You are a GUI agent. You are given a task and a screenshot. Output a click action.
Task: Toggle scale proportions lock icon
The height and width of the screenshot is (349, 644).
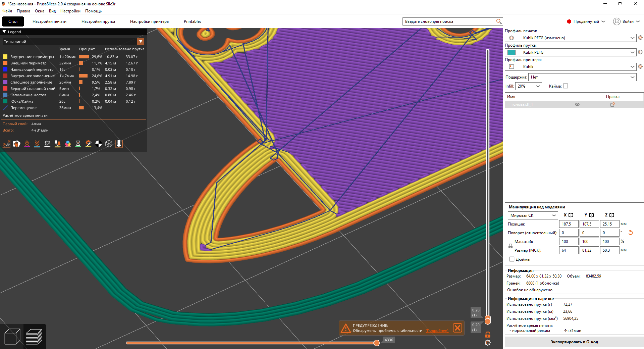tap(511, 246)
